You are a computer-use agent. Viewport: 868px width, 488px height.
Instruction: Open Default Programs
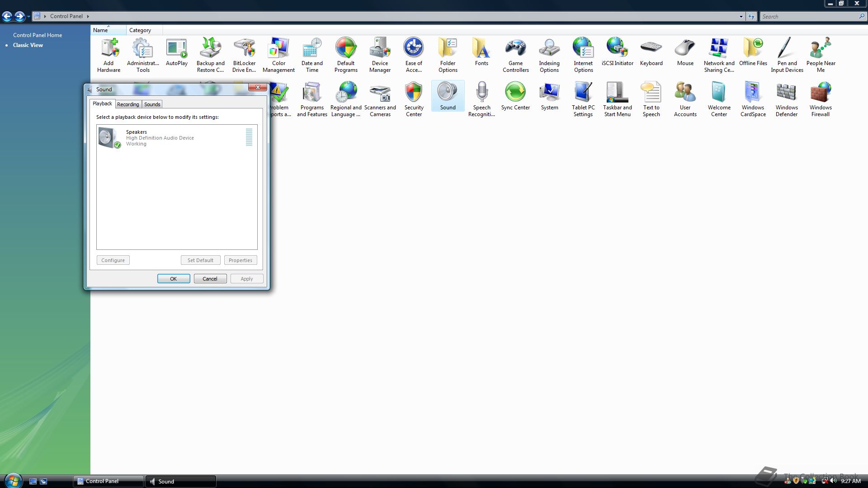(346, 55)
